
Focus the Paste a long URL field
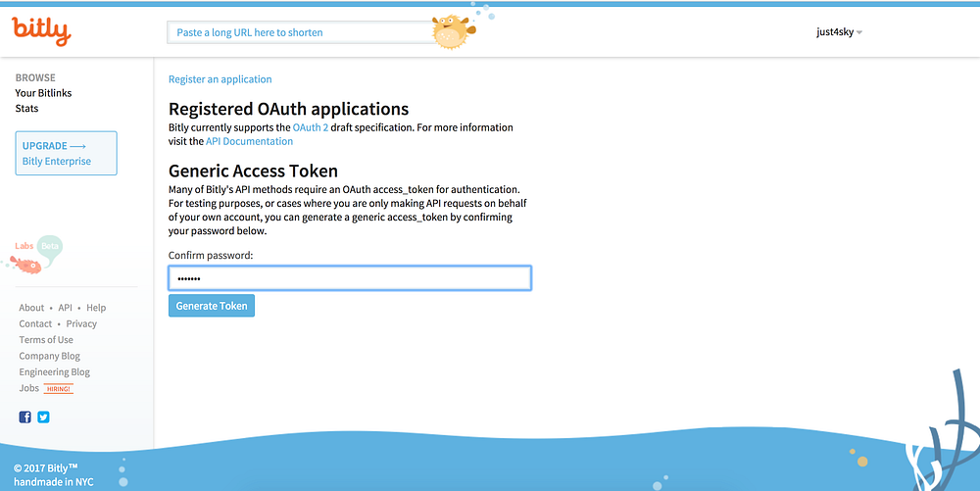tap(300, 32)
